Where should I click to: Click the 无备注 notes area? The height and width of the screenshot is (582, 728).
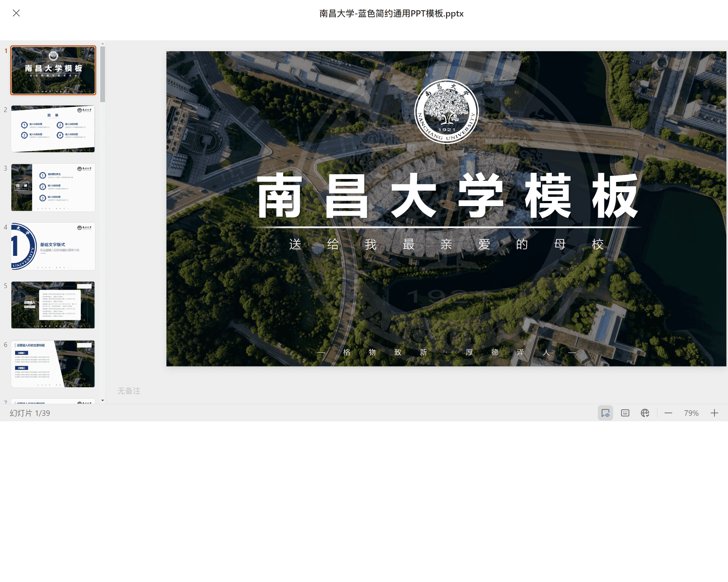pos(129,391)
